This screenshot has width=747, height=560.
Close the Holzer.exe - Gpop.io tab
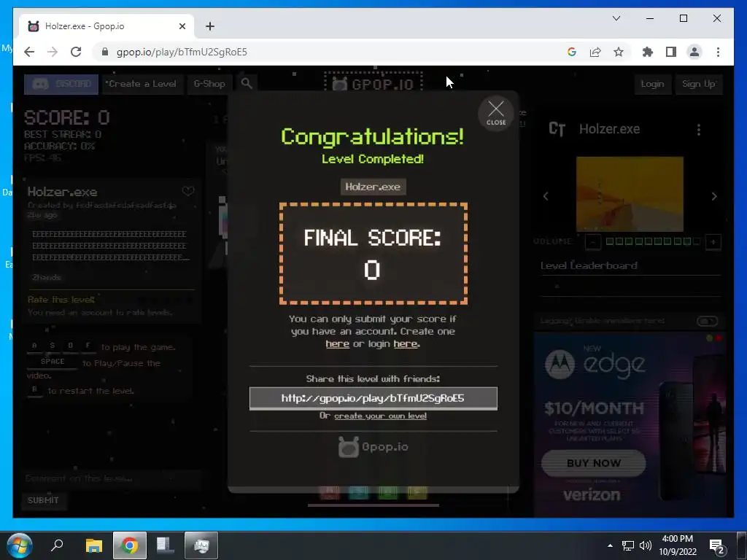click(x=182, y=26)
